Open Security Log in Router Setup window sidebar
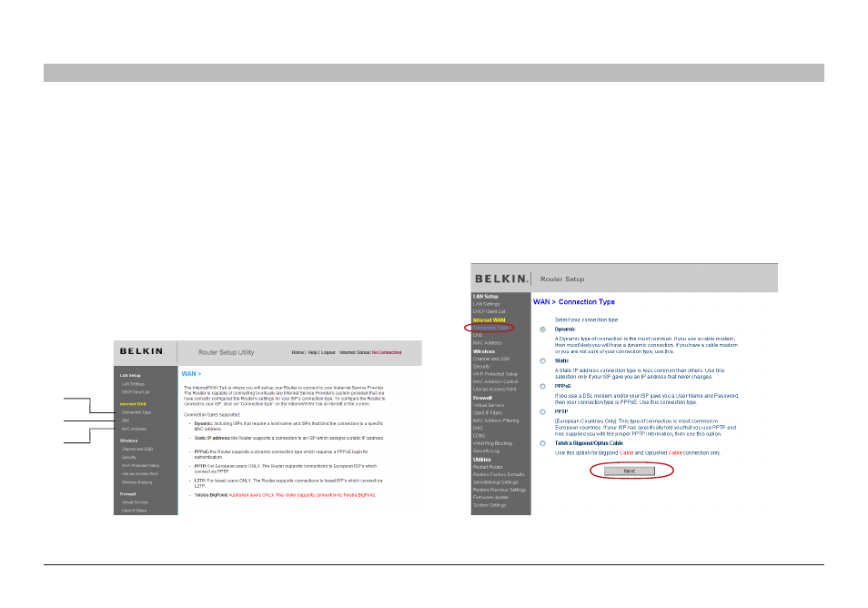868x608 pixels. click(x=486, y=451)
